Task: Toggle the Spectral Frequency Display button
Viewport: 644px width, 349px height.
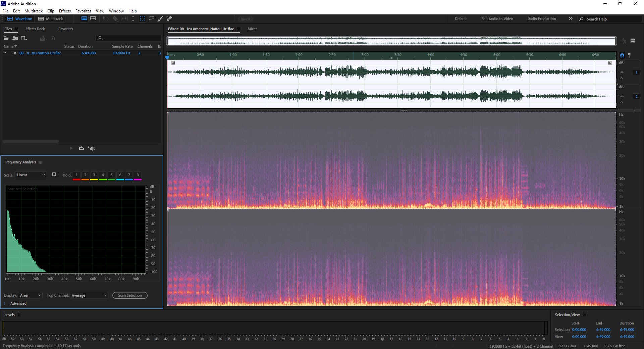Action: pos(84,18)
